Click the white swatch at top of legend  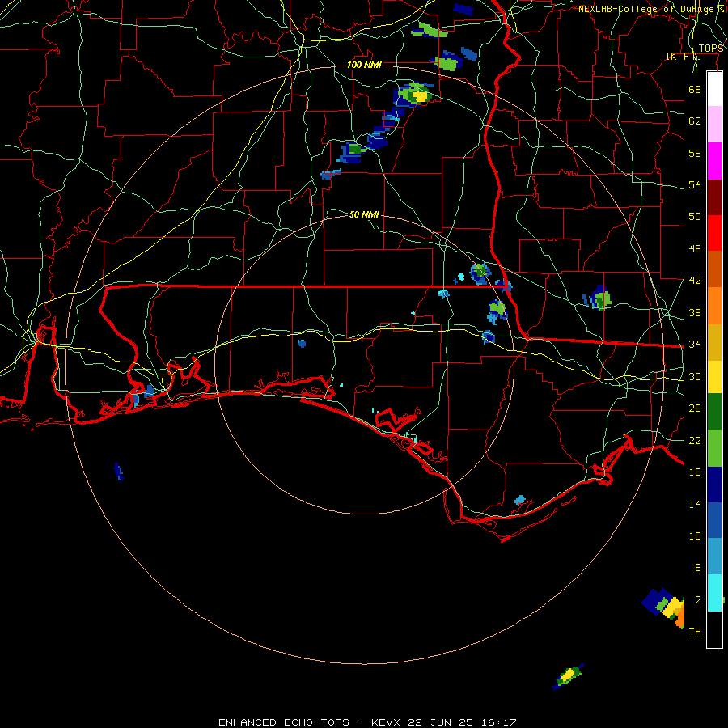pyautogui.click(x=714, y=89)
